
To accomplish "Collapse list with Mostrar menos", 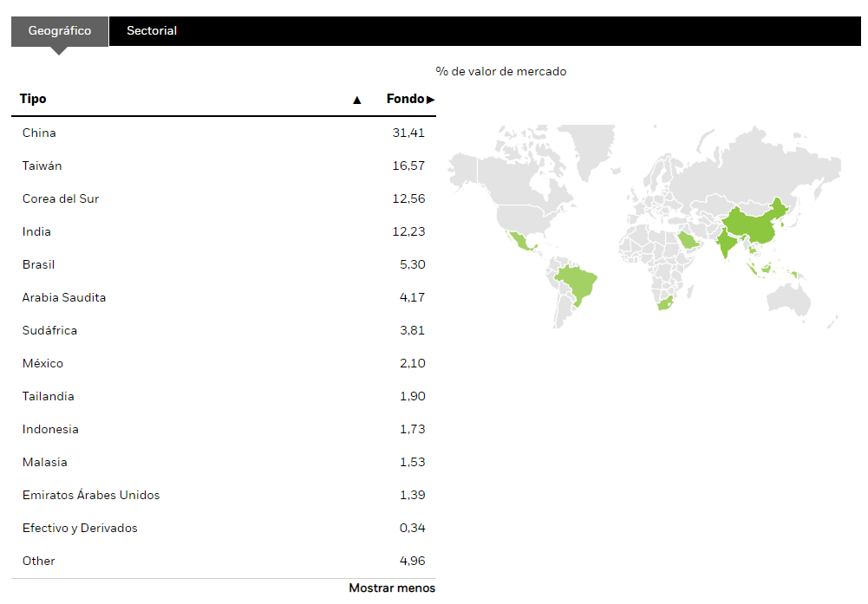I will point(392,588).
